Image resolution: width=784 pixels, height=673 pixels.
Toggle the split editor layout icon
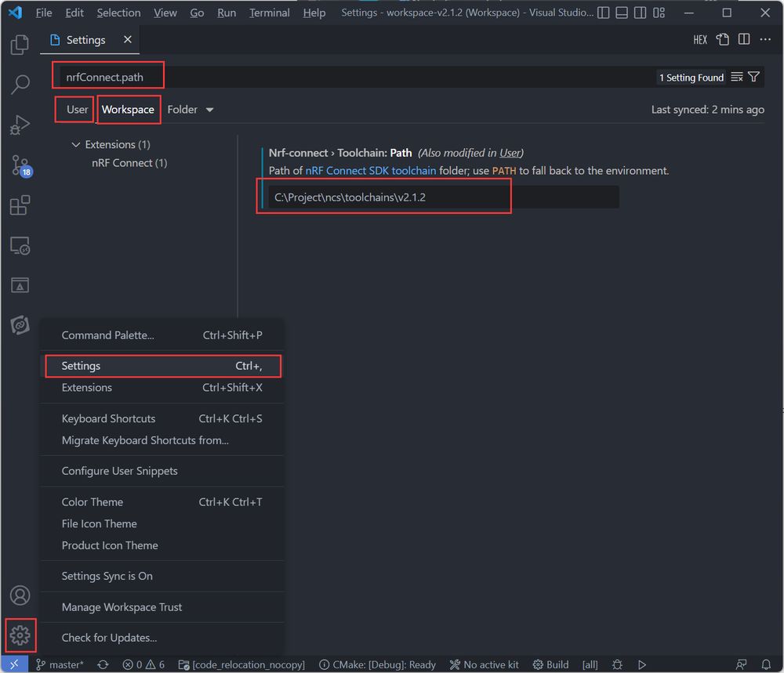pyautogui.click(x=743, y=40)
